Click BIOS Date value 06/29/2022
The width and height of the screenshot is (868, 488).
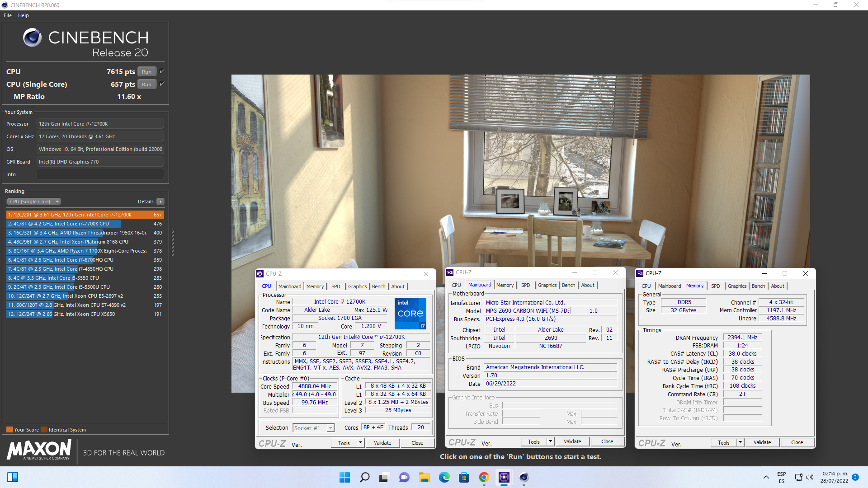coord(550,384)
